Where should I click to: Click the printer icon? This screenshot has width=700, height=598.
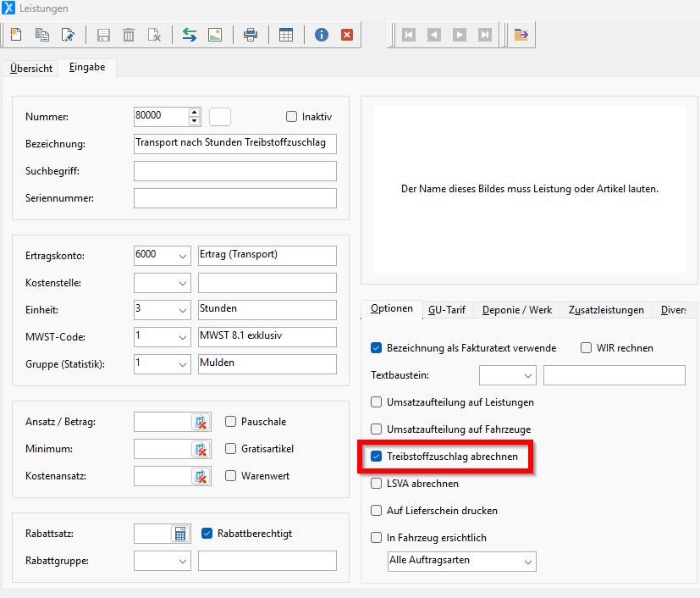(251, 35)
